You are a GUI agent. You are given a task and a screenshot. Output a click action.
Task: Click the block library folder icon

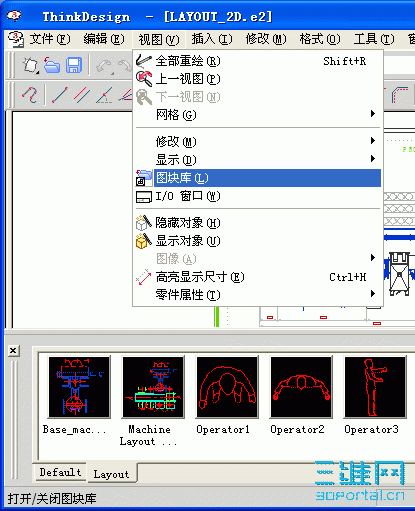pos(144,178)
